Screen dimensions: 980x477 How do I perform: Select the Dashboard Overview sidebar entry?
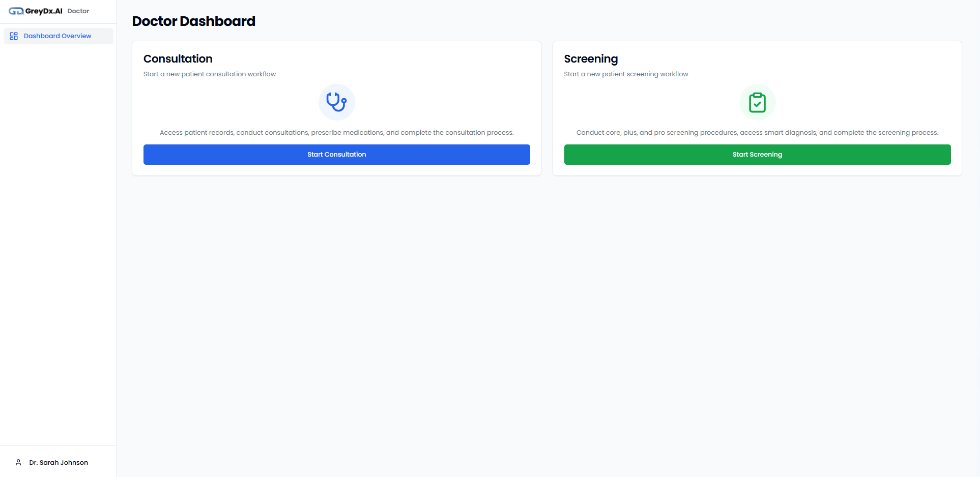57,36
